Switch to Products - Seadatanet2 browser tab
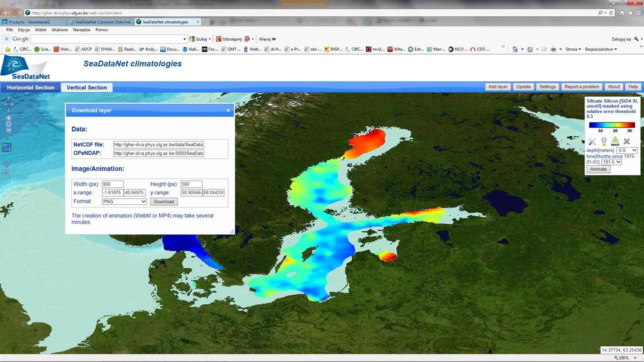 pos(34,22)
